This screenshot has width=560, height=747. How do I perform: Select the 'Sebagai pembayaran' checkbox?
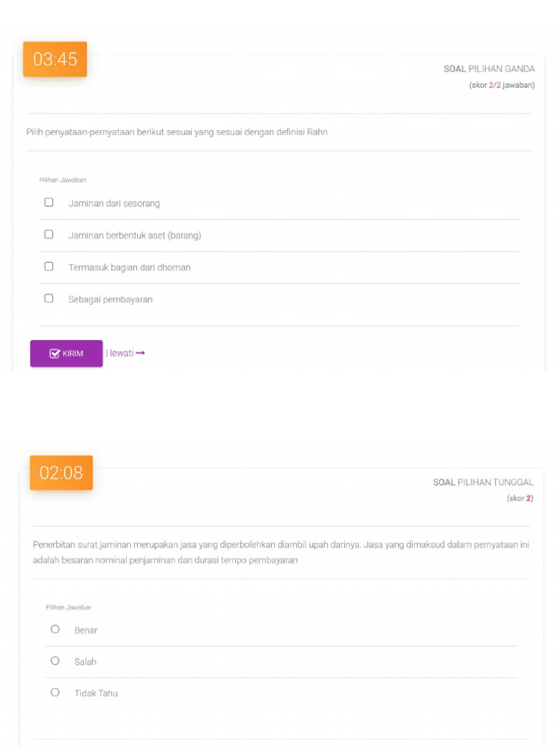[x=49, y=298]
